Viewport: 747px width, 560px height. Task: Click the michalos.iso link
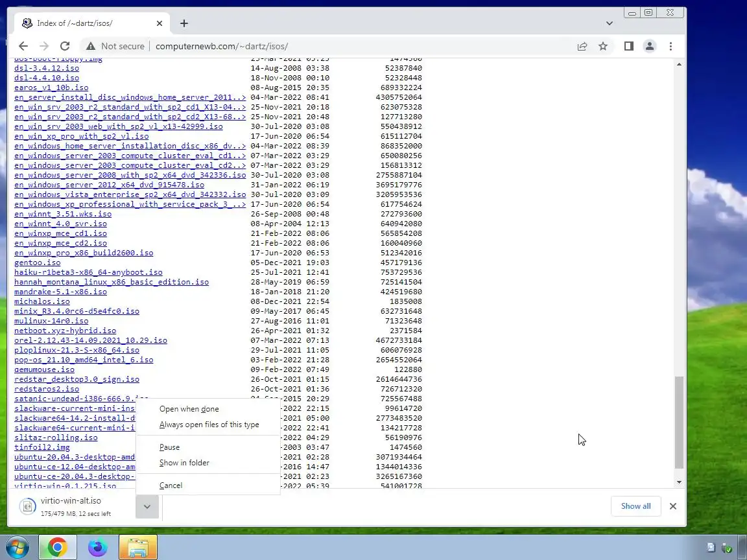click(42, 301)
